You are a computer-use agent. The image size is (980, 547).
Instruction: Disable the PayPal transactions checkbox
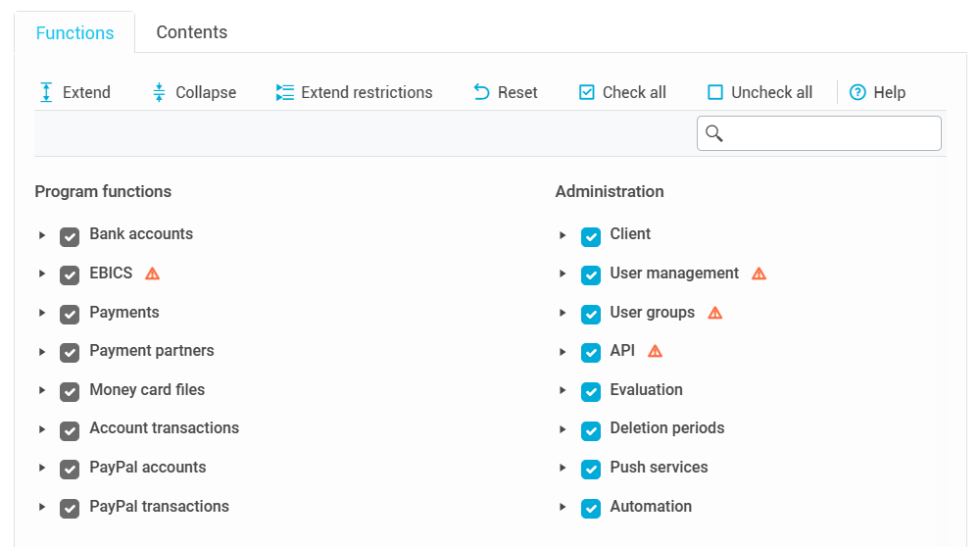(x=70, y=509)
